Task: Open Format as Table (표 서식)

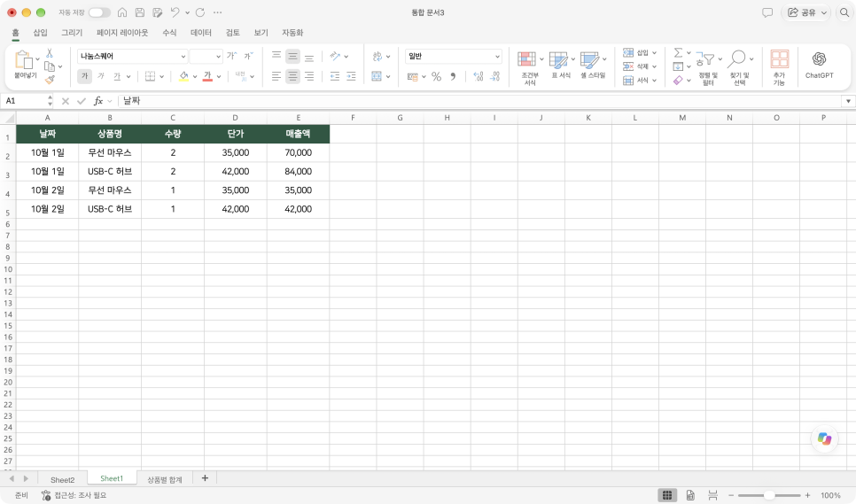Action: point(561,65)
